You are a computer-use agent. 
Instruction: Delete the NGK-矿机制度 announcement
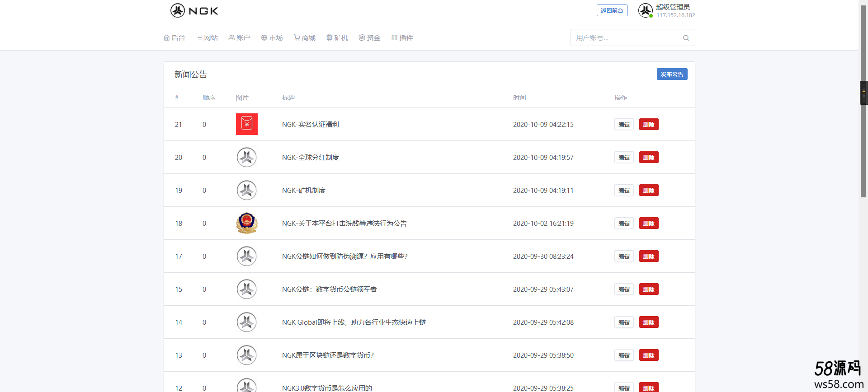[649, 190]
